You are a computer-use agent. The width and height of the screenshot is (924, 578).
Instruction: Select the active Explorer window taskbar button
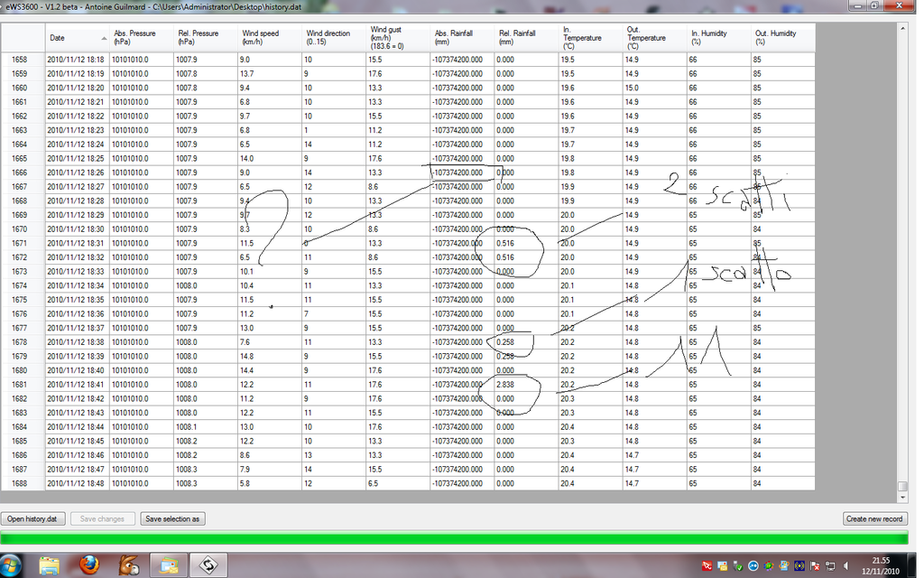[x=167, y=565]
